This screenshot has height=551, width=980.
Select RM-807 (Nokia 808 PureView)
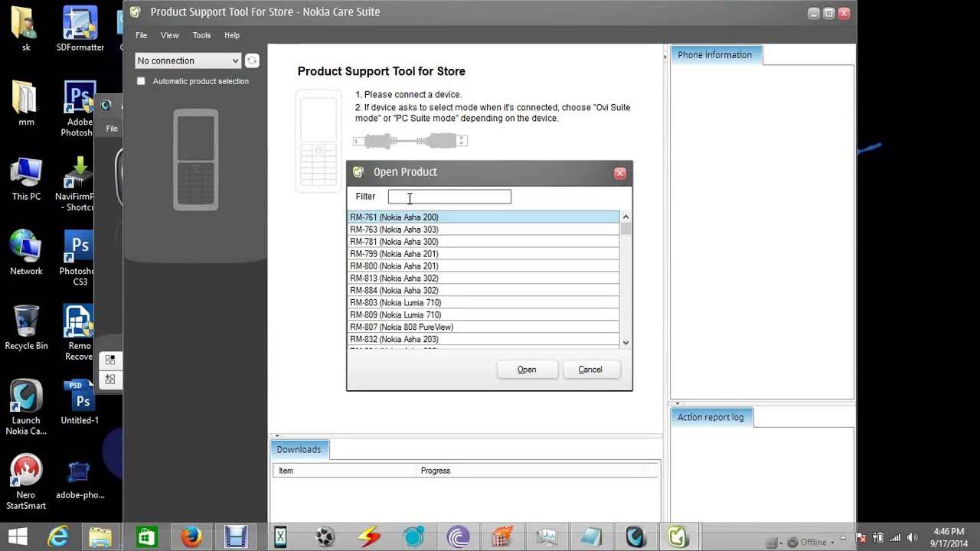[x=483, y=328]
